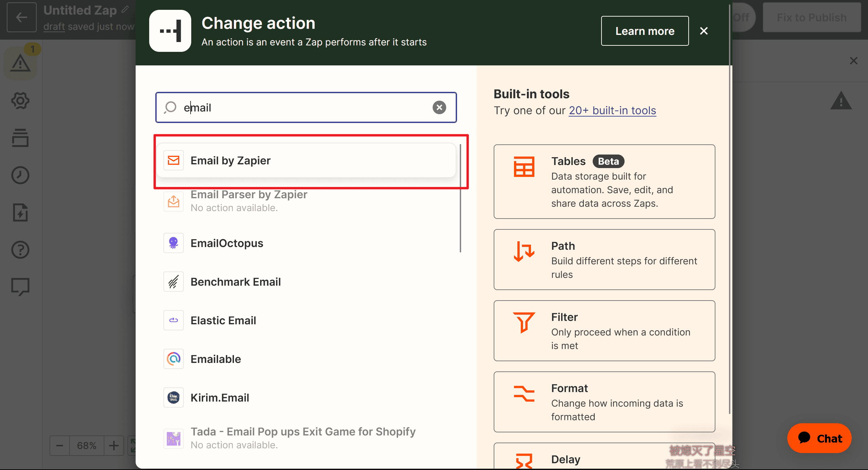Select Email Parser by Zapier entry
Image resolution: width=868 pixels, height=470 pixels.
(306, 201)
